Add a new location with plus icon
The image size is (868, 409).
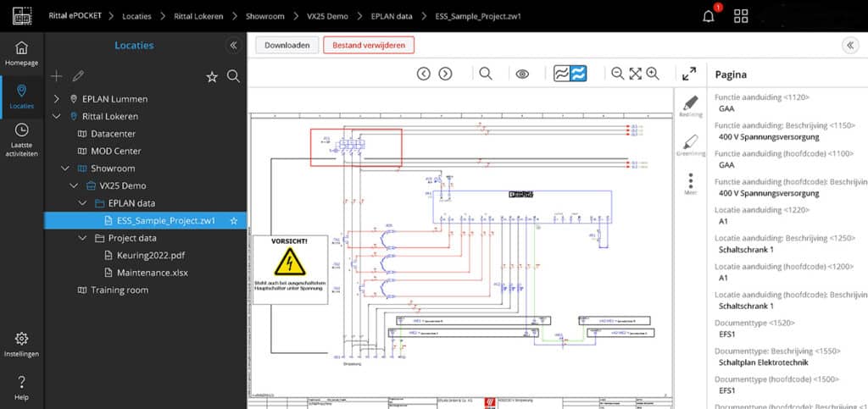pos(57,76)
